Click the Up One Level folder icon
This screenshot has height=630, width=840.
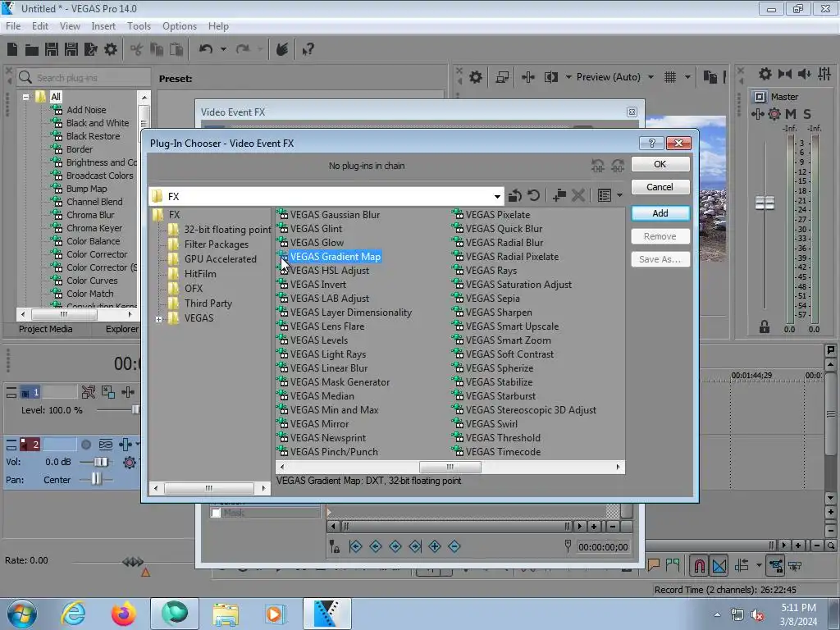[x=514, y=195]
